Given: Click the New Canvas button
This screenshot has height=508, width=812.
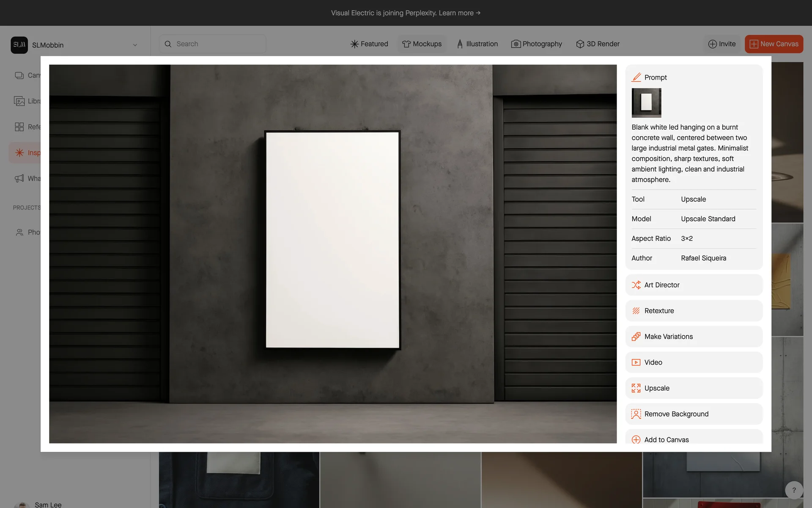Looking at the screenshot, I should tap(774, 44).
